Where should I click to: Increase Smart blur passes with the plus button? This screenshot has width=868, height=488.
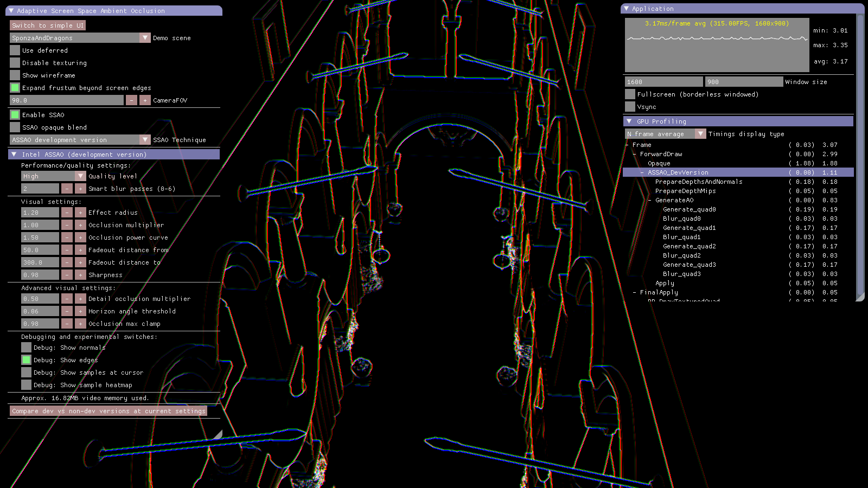[80, 188]
